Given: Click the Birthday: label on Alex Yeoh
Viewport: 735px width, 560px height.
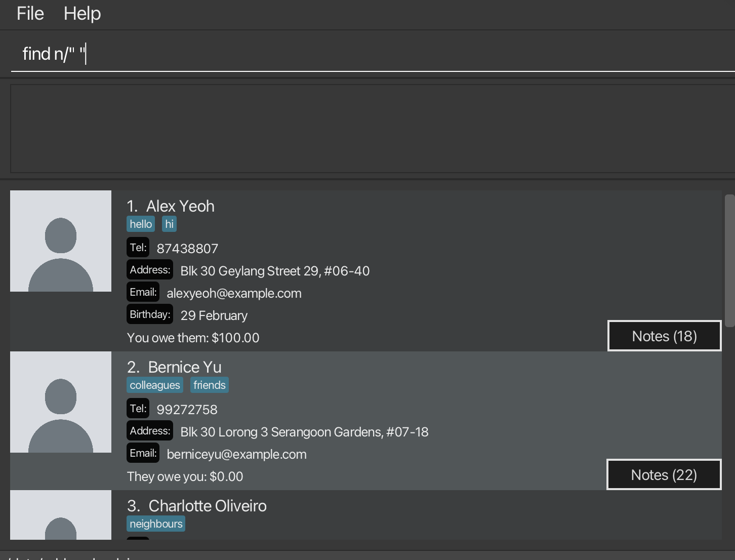Looking at the screenshot, I should click(x=150, y=314).
